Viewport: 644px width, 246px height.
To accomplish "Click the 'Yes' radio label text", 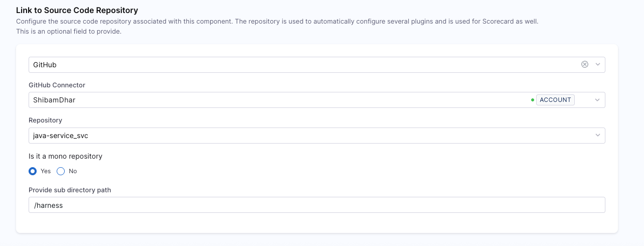I will [46, 171].
